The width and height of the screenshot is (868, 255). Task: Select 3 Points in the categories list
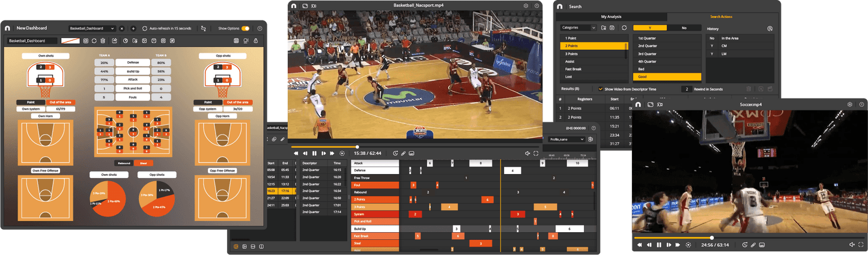pyautogui.click(x=570, y=53)
